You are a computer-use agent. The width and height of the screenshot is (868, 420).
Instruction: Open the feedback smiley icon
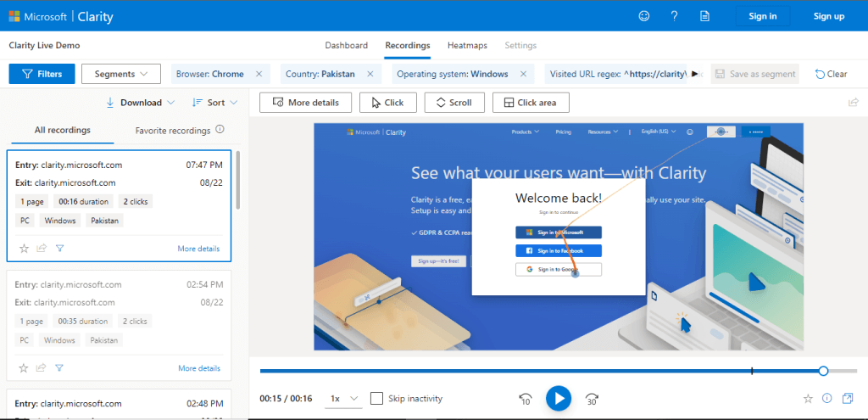point(644,16)
